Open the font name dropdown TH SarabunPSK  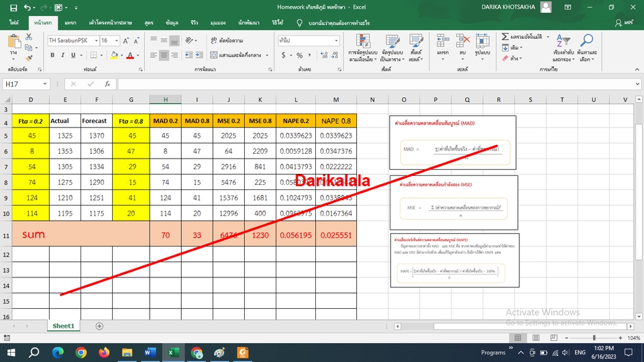pyautogui.click(x=97, y=40)
